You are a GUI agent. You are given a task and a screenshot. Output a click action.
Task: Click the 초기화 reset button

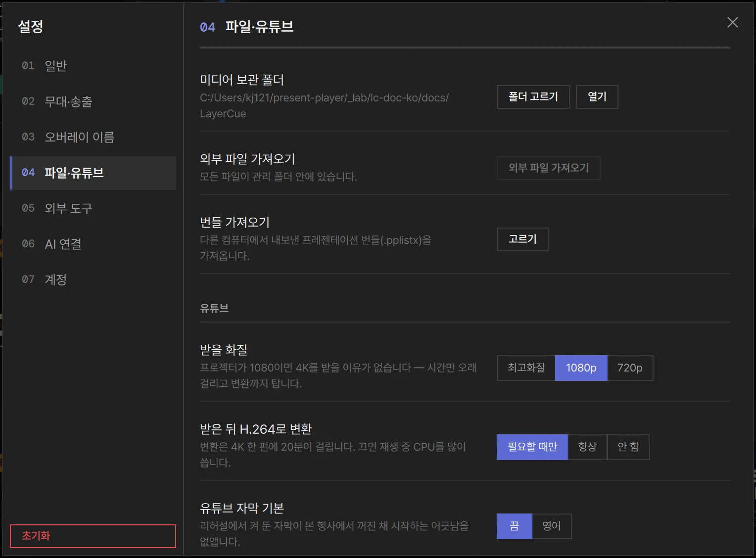pos(93,536)
